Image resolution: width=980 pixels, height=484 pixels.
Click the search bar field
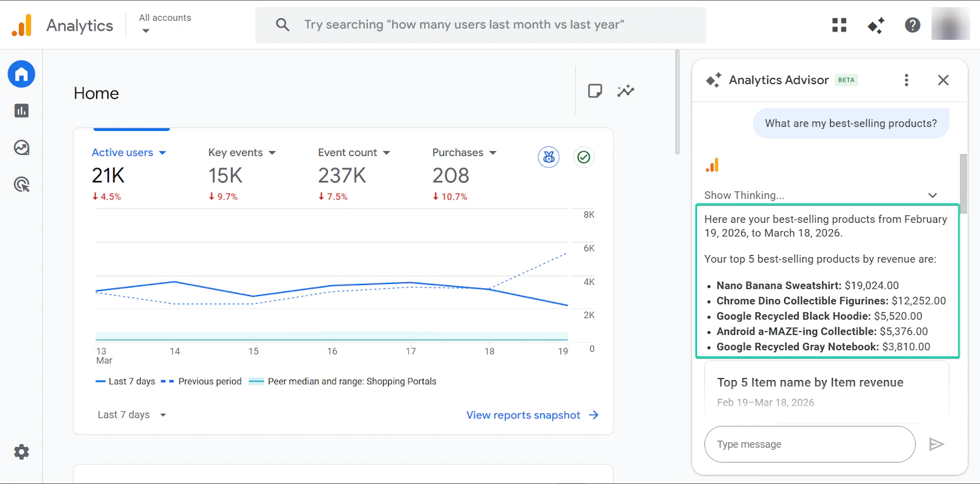[x=481, y=25]
